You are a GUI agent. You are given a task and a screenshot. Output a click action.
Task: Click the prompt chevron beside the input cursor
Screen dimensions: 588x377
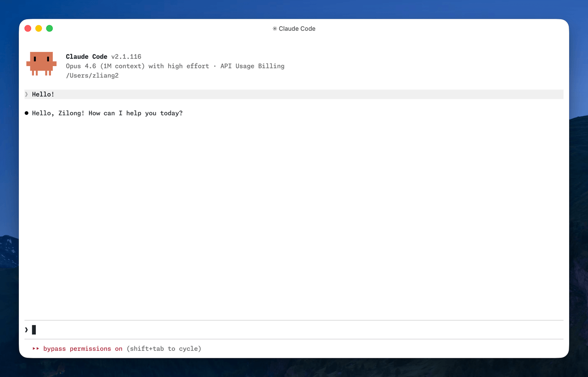(27, 330)
